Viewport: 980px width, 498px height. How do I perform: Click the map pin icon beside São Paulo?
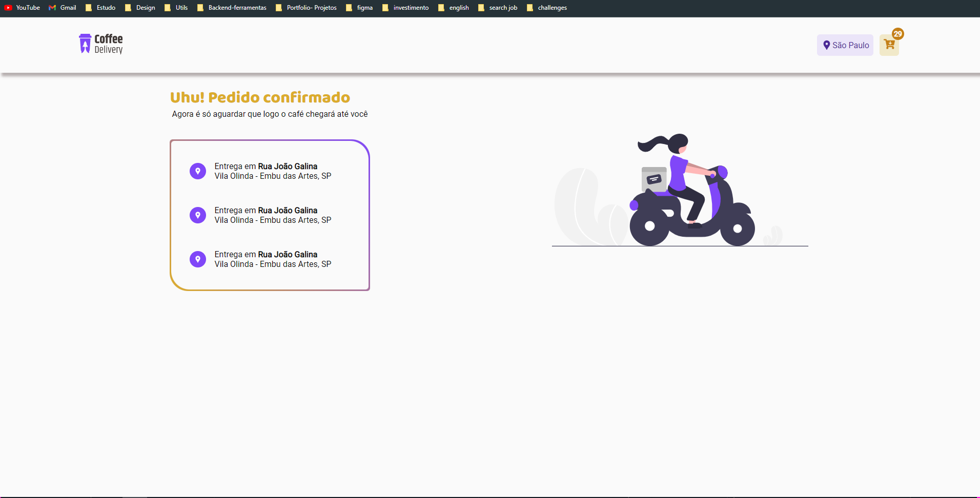pyautogui.click(x=826, y=45)
